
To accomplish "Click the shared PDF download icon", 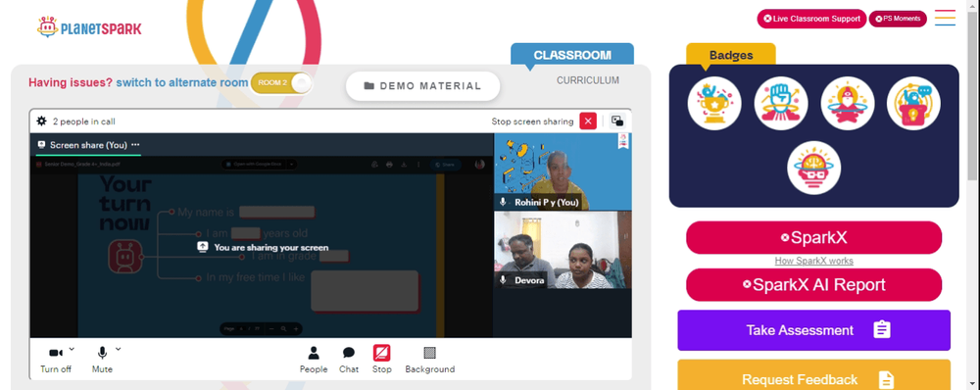I will click(404, 165).
